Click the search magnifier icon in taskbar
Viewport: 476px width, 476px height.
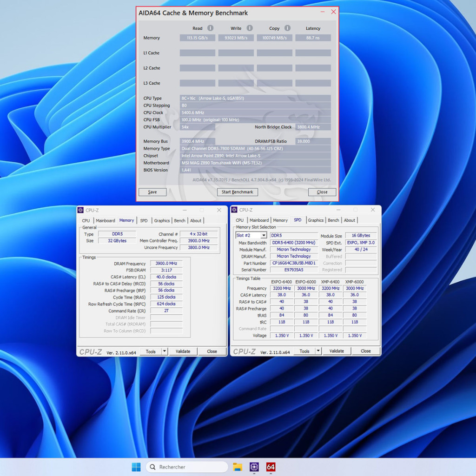[x=152, y=467]
